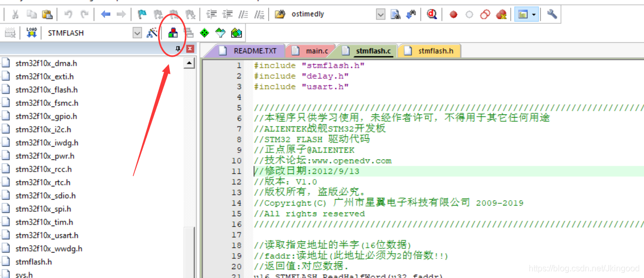644x278 pixels.
Task: Select stm32f10x_i2c.h file
Action: click(43, 129)
